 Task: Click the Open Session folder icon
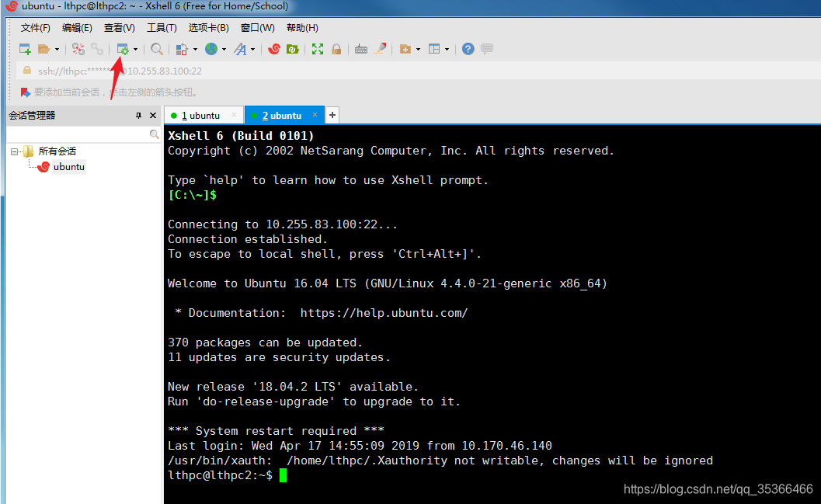click(x=44, y=49)
